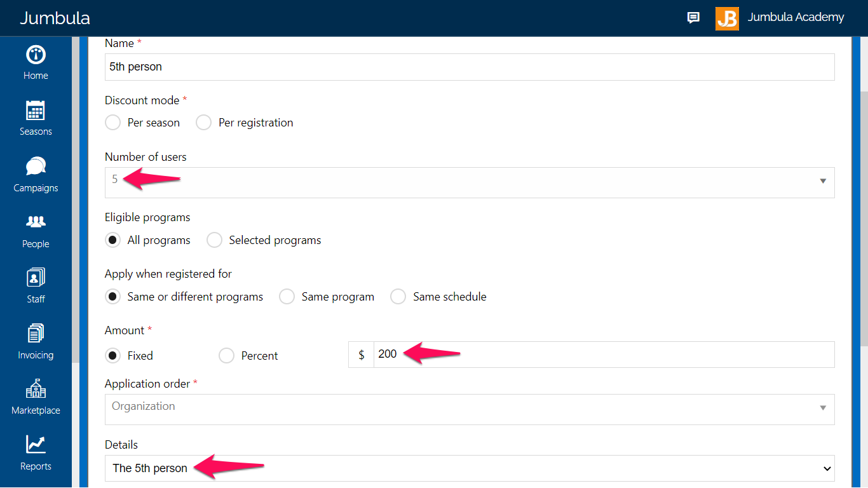Click the Jumbula Academy account name

tap(796, 18)
